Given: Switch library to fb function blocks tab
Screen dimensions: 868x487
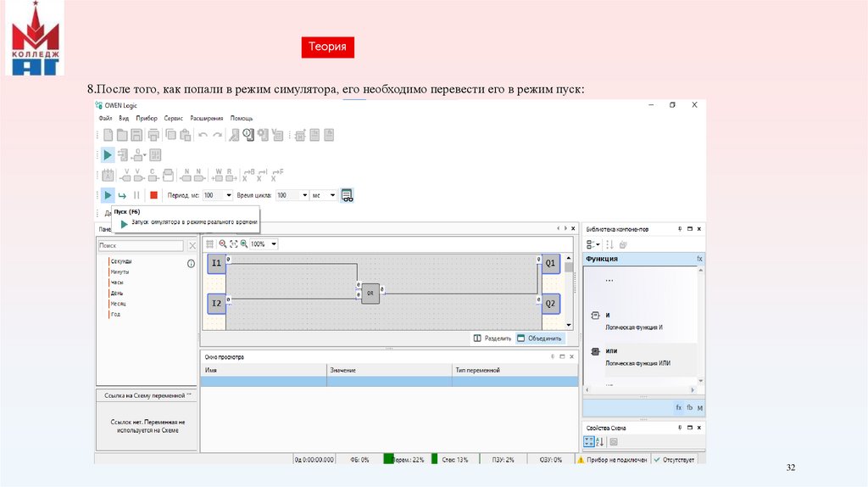Looking at the screenshot, I should (x=690, y=407).
